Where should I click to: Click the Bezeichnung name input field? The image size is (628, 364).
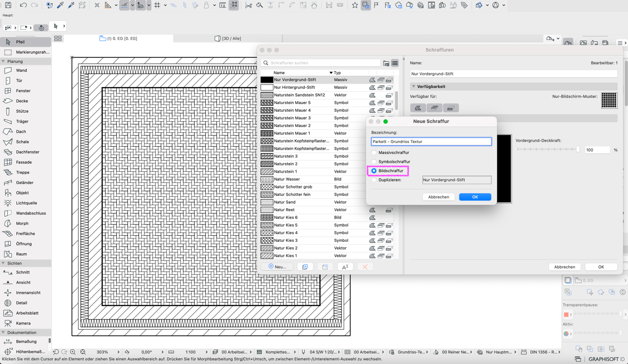pyautogui.click(x=431, y=141)
